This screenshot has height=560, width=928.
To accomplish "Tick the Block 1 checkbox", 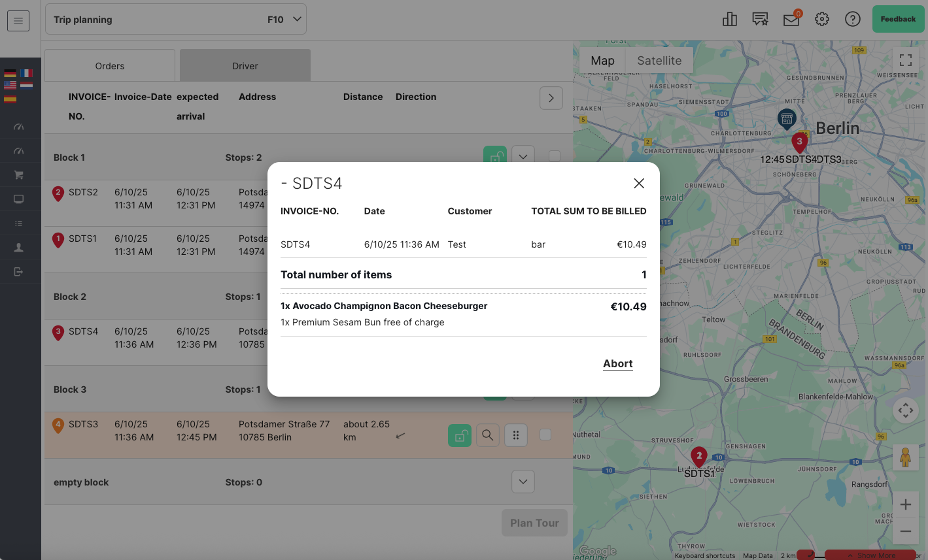I will [x=555, y=156].
